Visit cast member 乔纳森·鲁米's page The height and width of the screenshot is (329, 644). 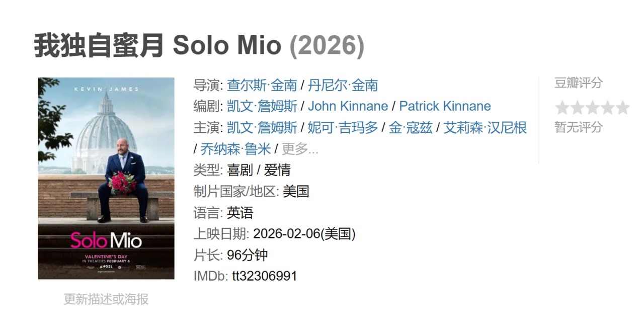click(235, 149)
